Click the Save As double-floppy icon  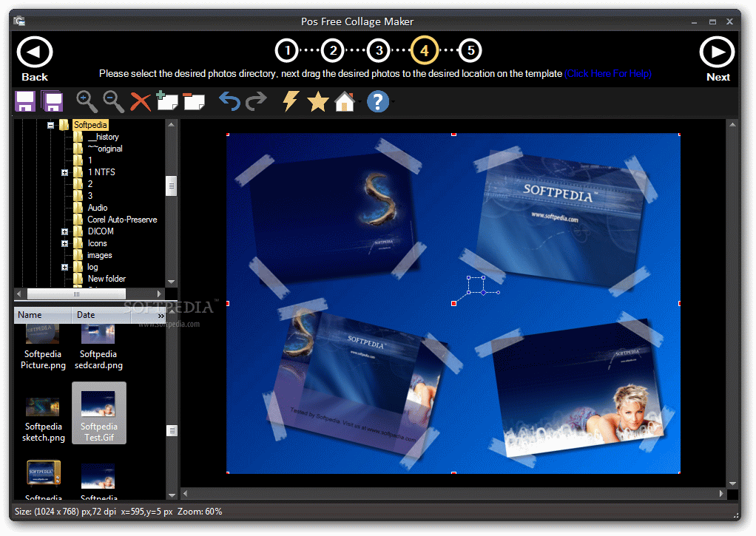53,101
